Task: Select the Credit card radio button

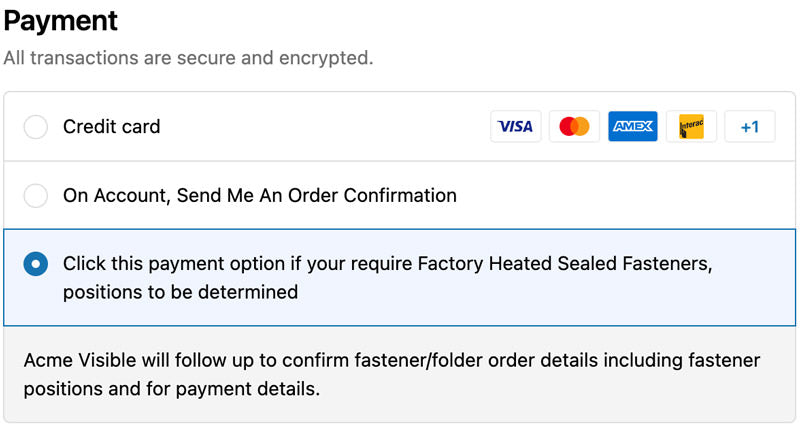Action: pyautogui.click(x=36, y=127)
